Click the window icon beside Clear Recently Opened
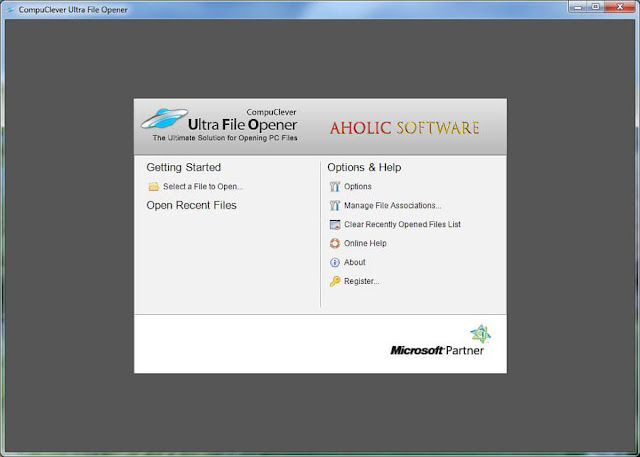 (335, 224)
